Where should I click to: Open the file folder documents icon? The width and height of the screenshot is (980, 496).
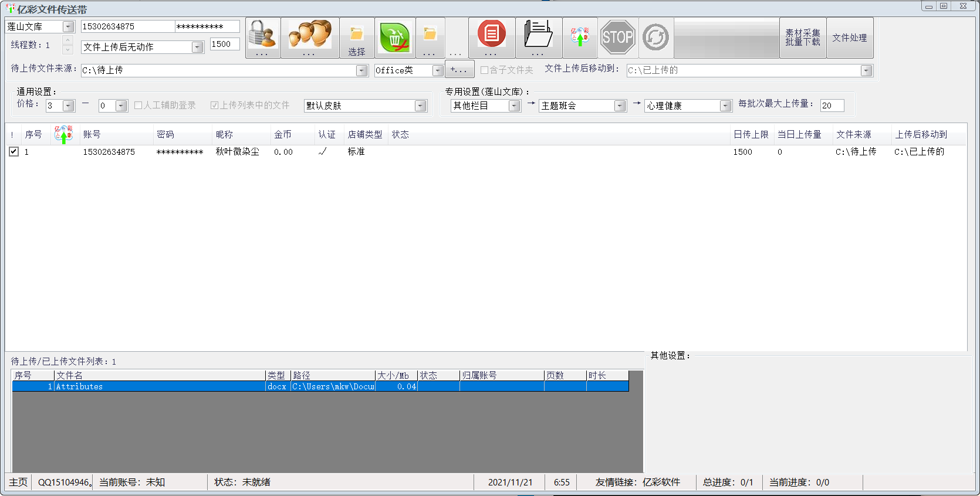(539, 38)
